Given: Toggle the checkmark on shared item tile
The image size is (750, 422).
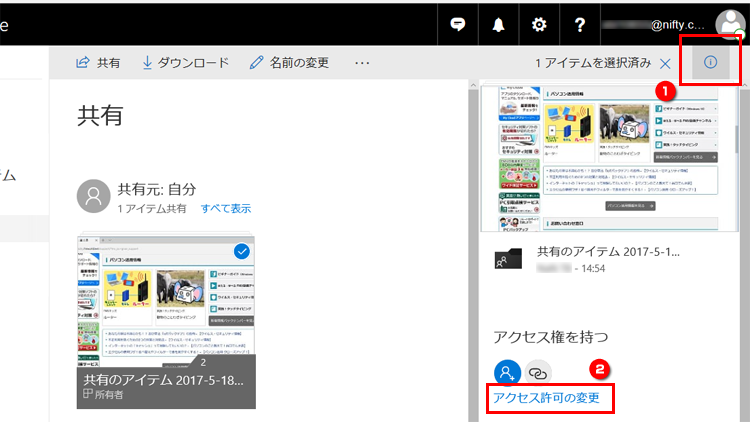Looking at the screenshot, I should coord(242,251).
